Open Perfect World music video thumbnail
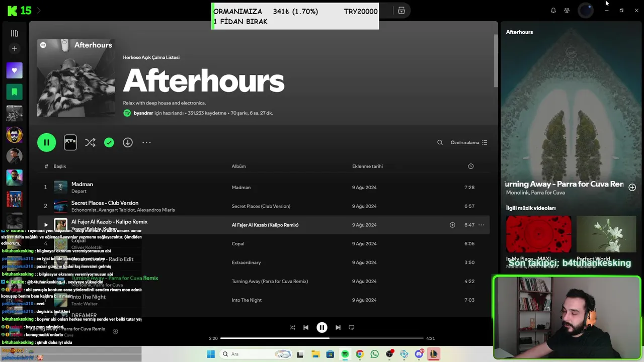Image resolution: width=644 pixels, height=362 pixels. click(606, 234)
